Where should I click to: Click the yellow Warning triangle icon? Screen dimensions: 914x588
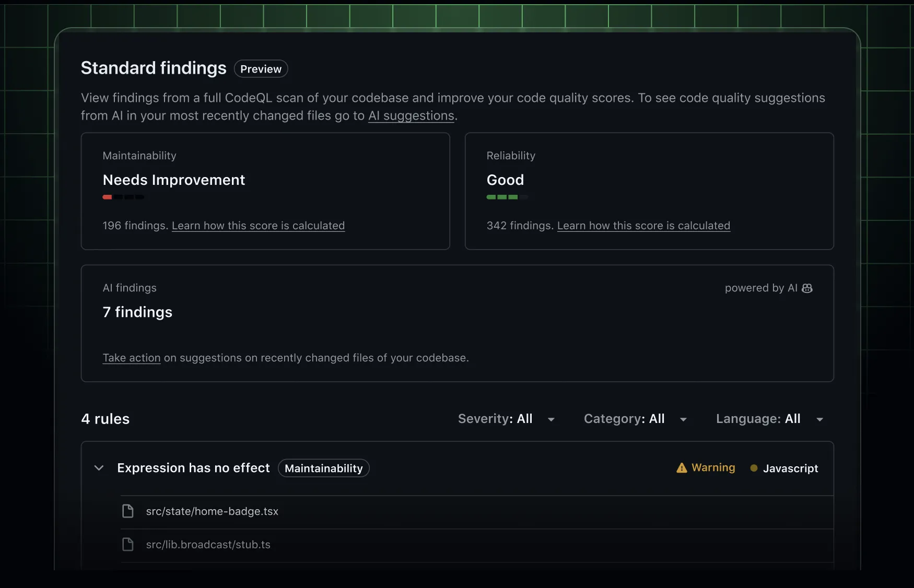pos(682,468)
